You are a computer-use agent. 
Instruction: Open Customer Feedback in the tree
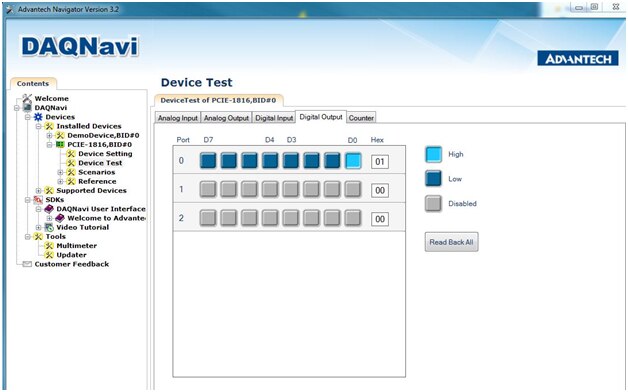coord(72,264)
